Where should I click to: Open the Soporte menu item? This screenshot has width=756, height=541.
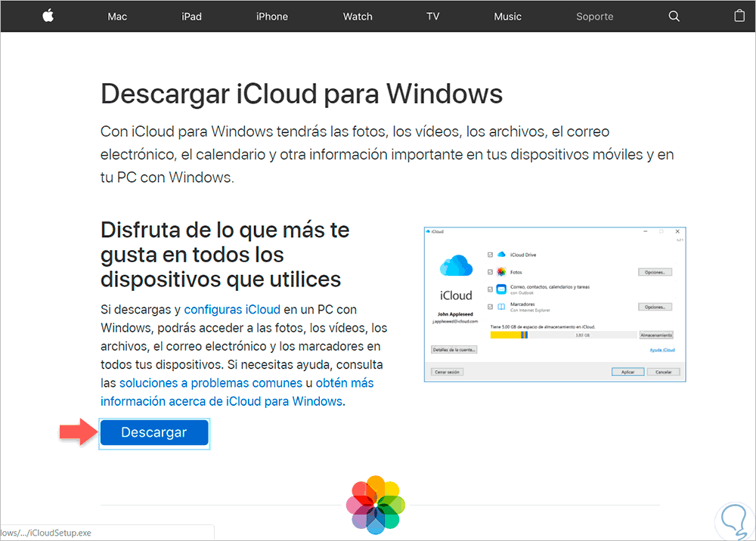(x=594, y=17)
